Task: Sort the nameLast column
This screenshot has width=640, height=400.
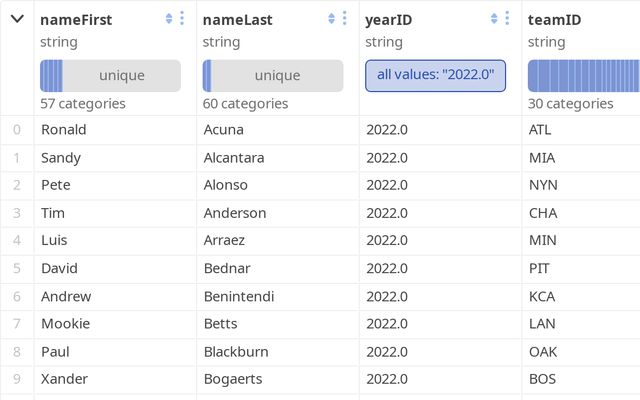Action: pyautogui.click(x=331, y=19)
